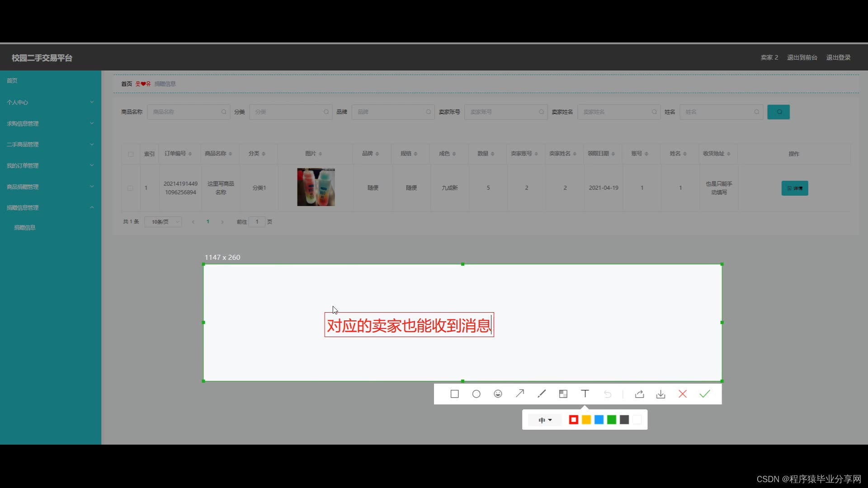Click the share screenshot icon
Image resolution: width=868 pixels, height=488 pixels.
(639, 394)
